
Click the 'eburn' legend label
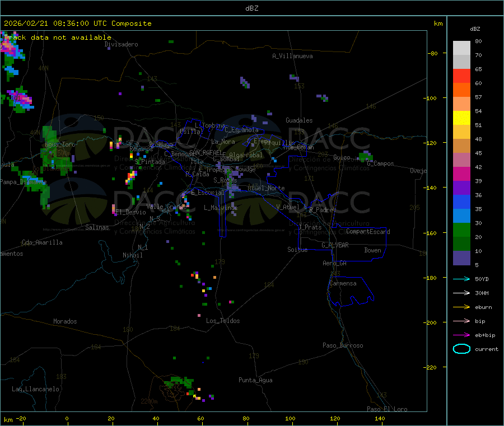pos(483,307)
